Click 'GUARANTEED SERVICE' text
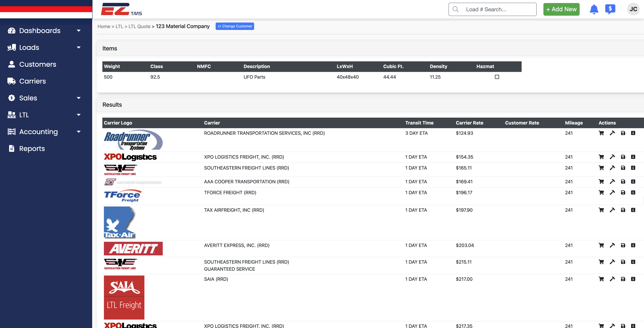Viewport: 644px width, 328px height. coord(229,269)
